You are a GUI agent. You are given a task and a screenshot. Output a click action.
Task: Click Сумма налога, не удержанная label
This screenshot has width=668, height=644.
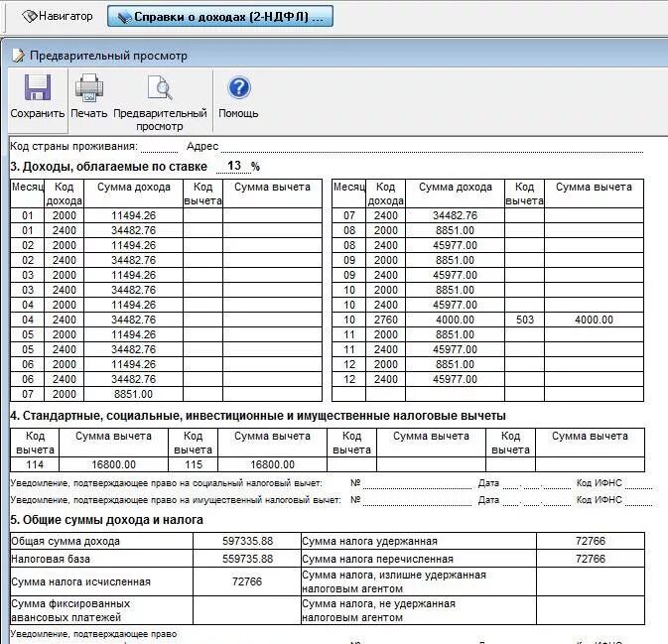point(379,610)
